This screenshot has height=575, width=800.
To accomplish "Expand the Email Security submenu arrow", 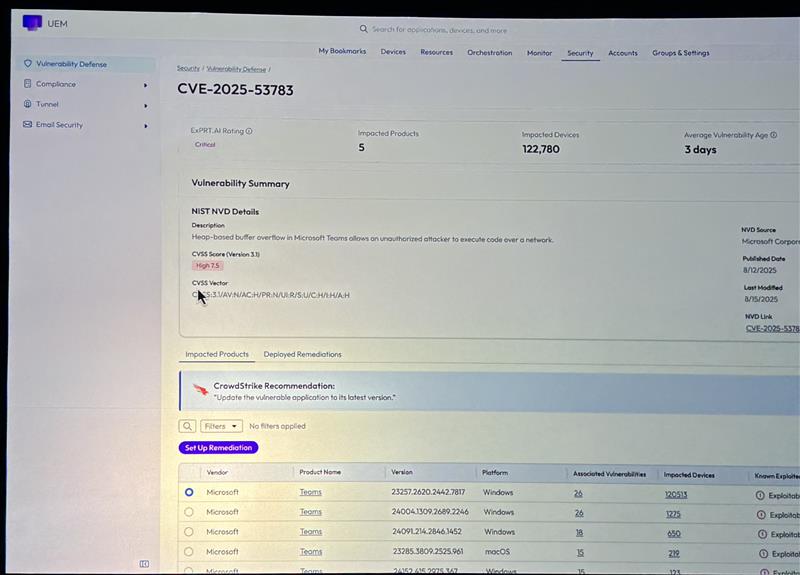I will point(146,126).
